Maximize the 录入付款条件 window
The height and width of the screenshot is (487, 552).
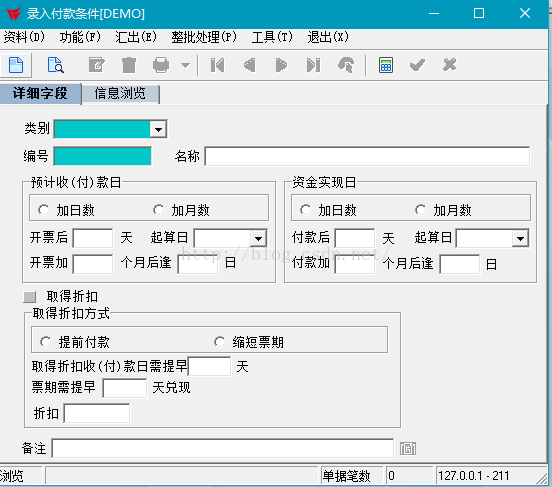click(479, 13)
